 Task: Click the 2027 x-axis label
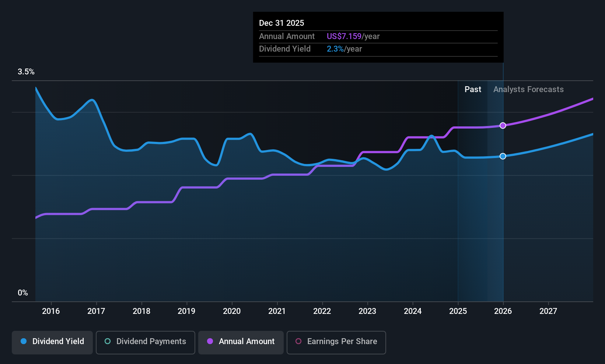(548, 311)
